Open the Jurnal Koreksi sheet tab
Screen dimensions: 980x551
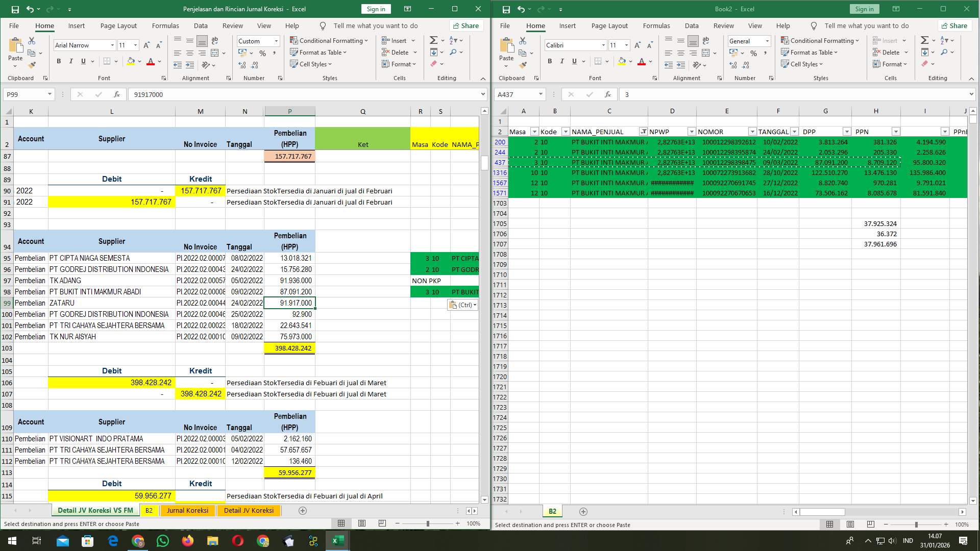point(187,510)
